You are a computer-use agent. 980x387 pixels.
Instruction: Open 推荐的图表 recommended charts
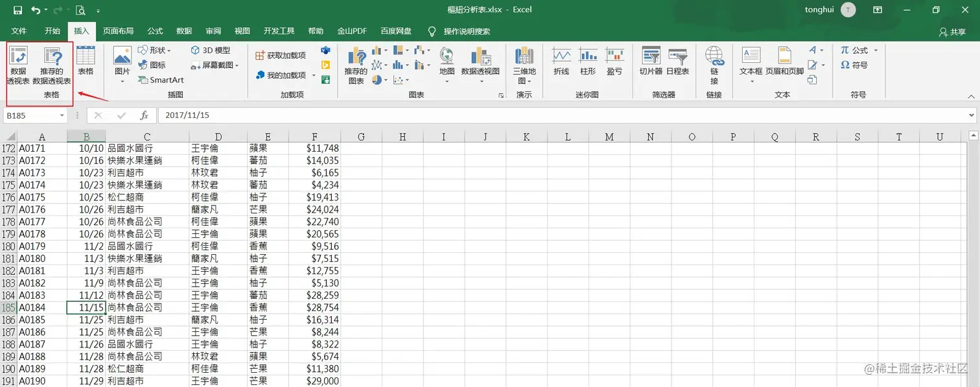pyautogui.click(x=356, y=65)
